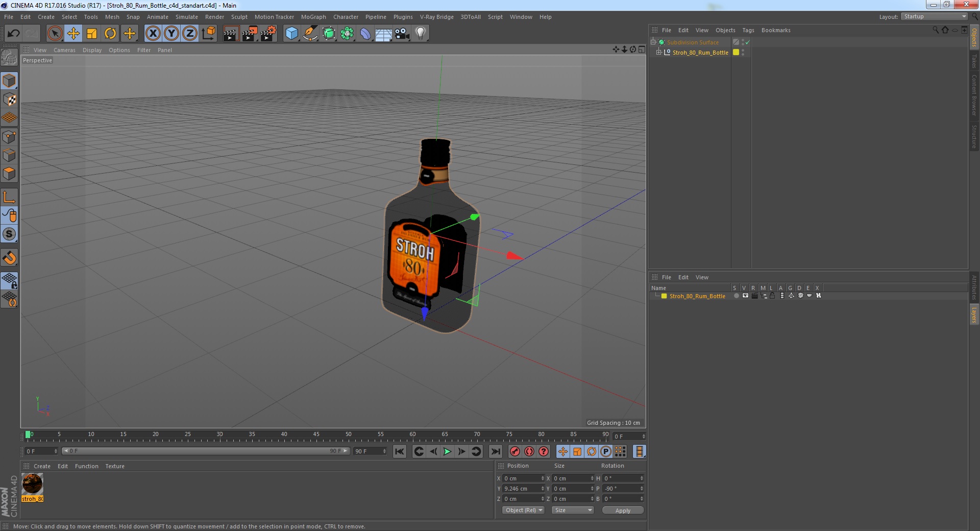Add Floor environment object icon
Screen dimensions: 980x531
coord(383,34)
